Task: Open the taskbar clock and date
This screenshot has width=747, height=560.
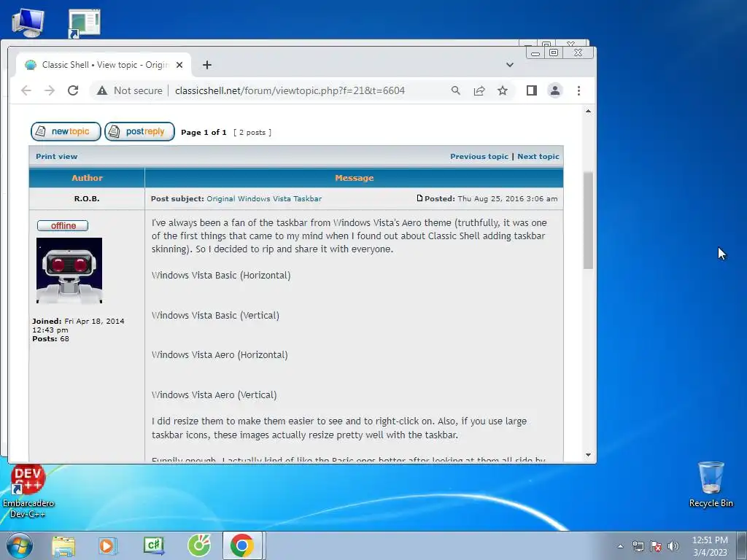Action: tap(710, 546)
